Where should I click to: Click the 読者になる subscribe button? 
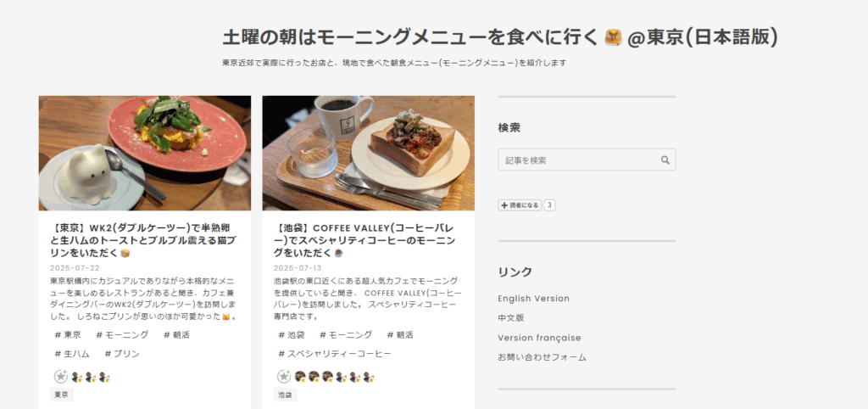[520, 205]
